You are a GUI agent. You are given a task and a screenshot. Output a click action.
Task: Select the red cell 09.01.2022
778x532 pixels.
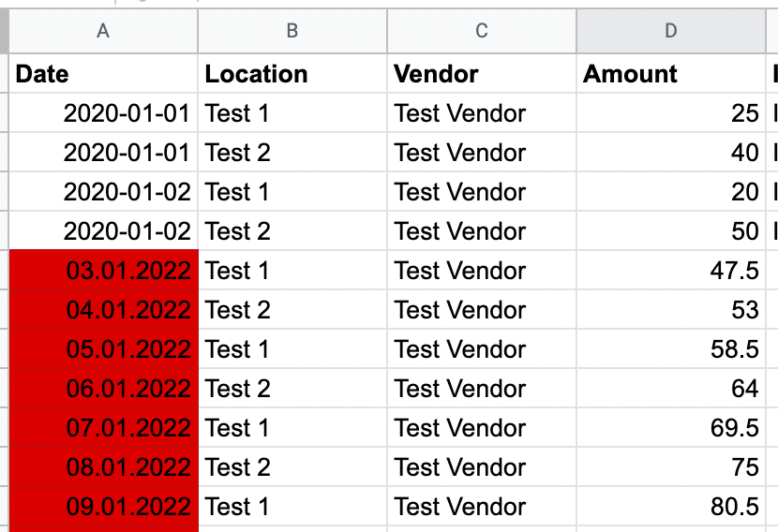pyautogui.click(x=103, y=506)
